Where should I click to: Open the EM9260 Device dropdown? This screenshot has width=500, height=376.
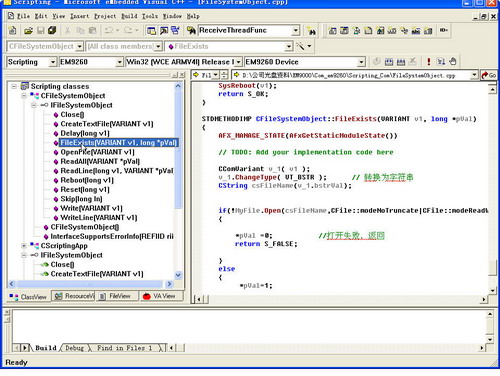pyautogui.click(x=361, y=62)
